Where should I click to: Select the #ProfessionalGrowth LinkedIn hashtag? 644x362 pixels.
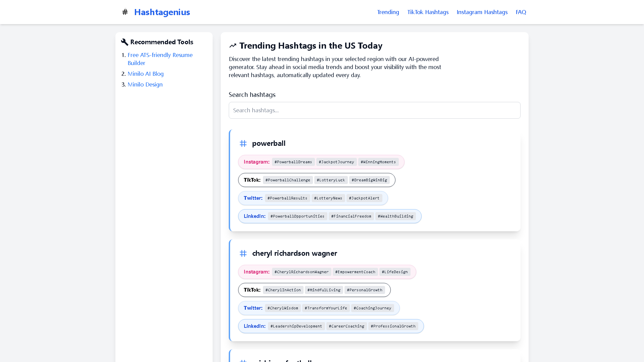tap(393, 326)
